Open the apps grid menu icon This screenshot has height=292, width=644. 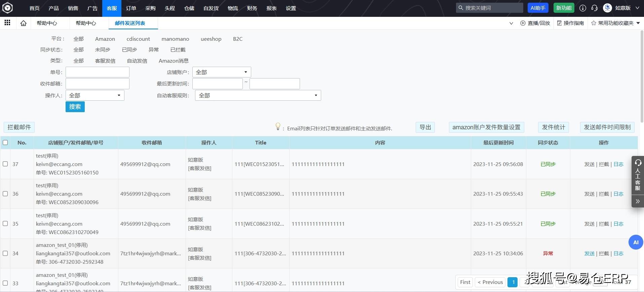(7, 23)
